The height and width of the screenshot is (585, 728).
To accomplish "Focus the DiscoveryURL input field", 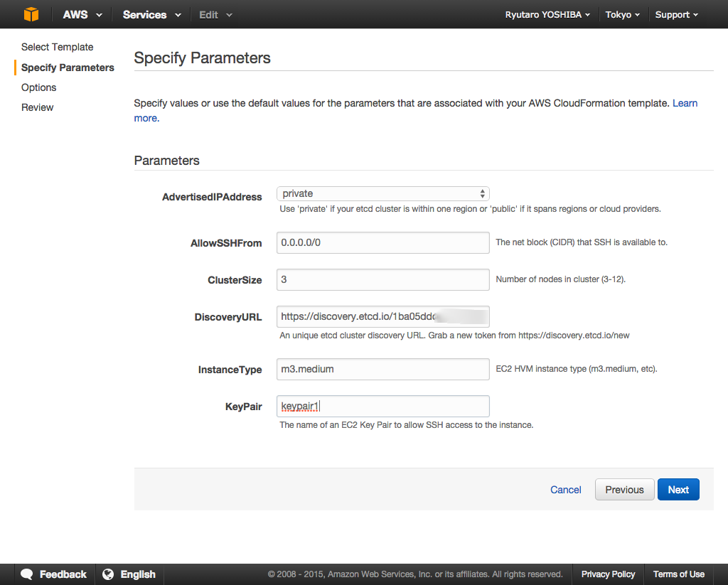I will [x=382, y=316].
